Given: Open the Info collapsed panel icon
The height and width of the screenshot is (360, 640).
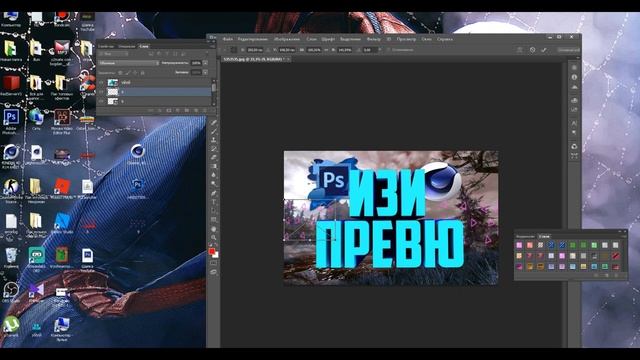Looking at the screenshot, I should point(574,77).
